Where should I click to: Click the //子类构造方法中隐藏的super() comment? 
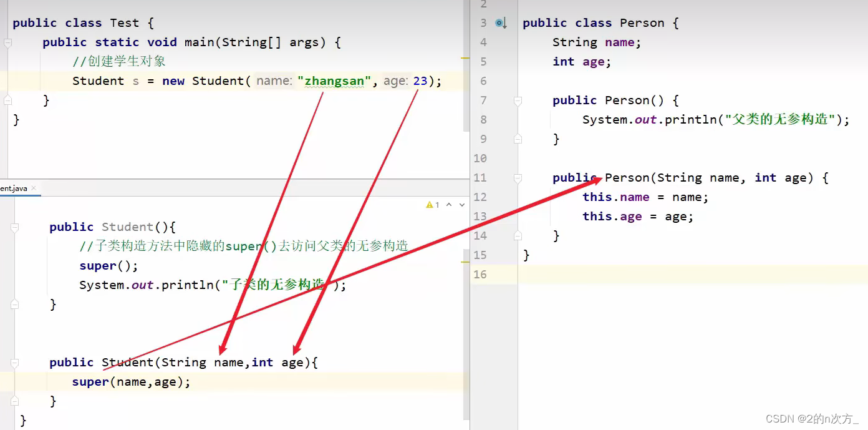pos(244,247)
